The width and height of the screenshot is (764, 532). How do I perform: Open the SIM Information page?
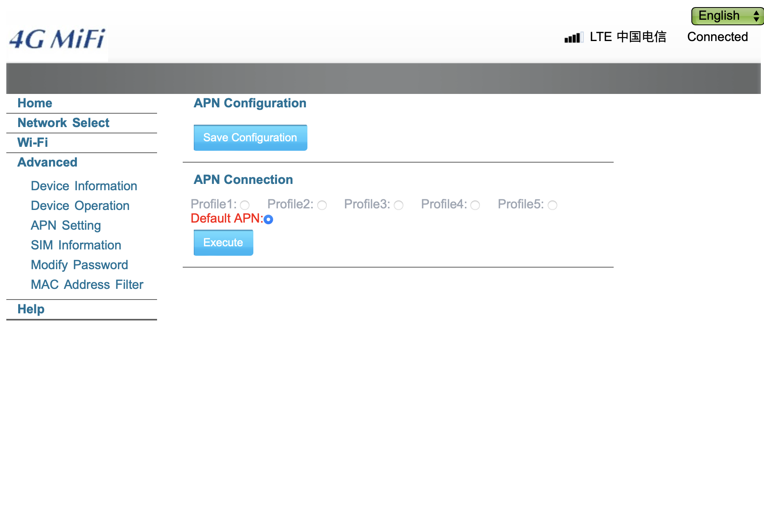tap(76, 245)
